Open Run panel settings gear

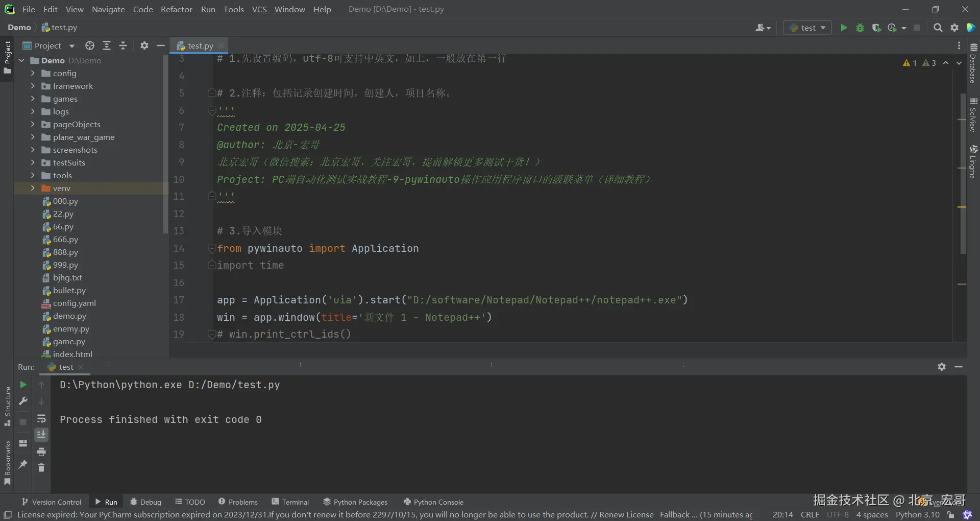[942, 367]
